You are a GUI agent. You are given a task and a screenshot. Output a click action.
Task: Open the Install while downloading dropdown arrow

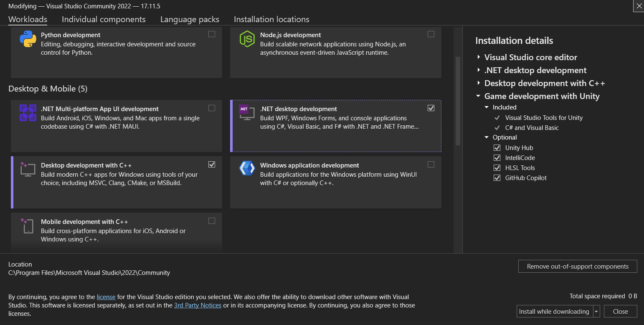pos(596,312)
